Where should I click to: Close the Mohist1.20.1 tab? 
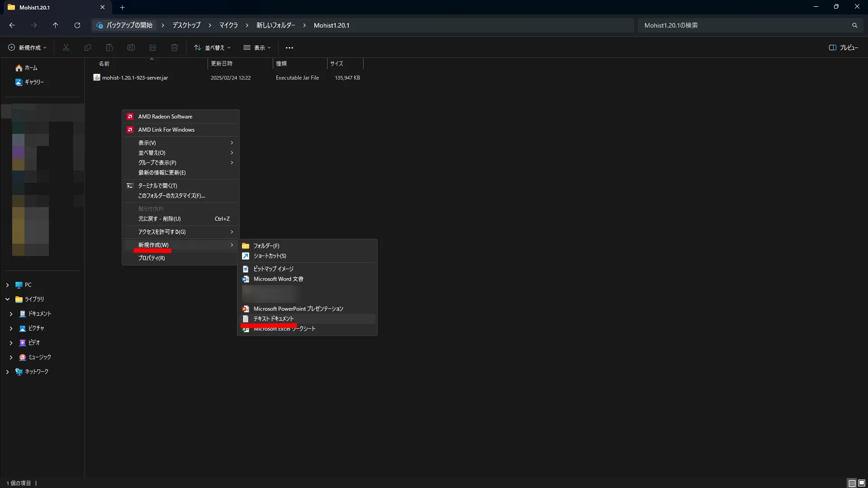click(x=102, y=7)
